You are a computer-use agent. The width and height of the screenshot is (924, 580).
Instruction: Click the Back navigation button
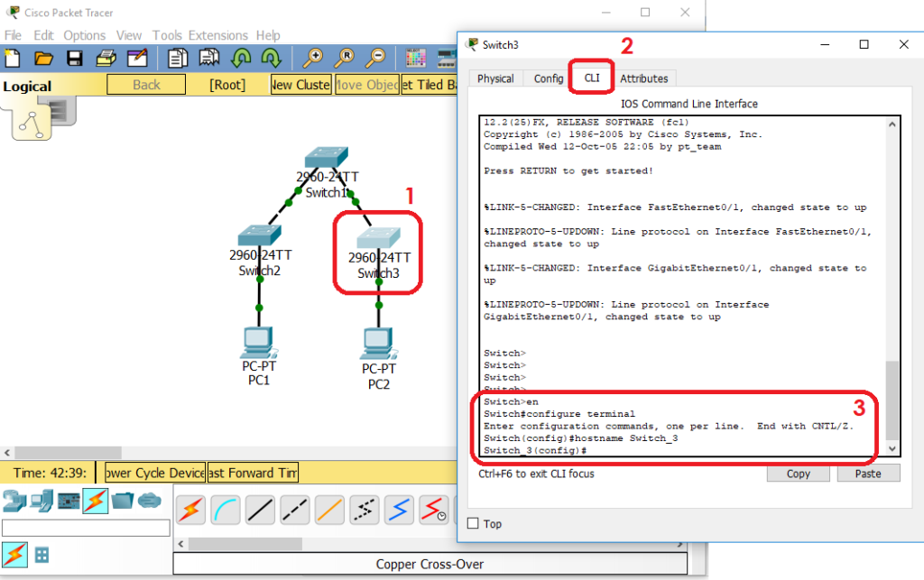click(x=146, y=85)
